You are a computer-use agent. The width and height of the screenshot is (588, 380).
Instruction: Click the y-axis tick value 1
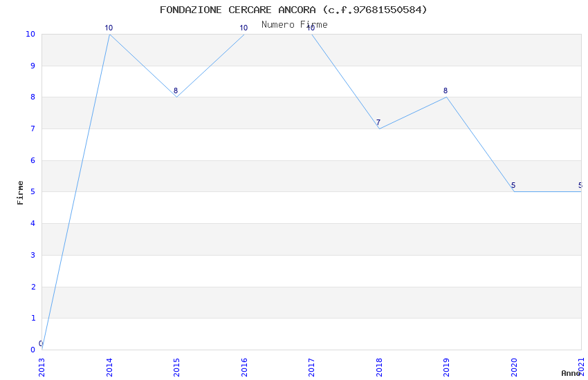[33, 319]
